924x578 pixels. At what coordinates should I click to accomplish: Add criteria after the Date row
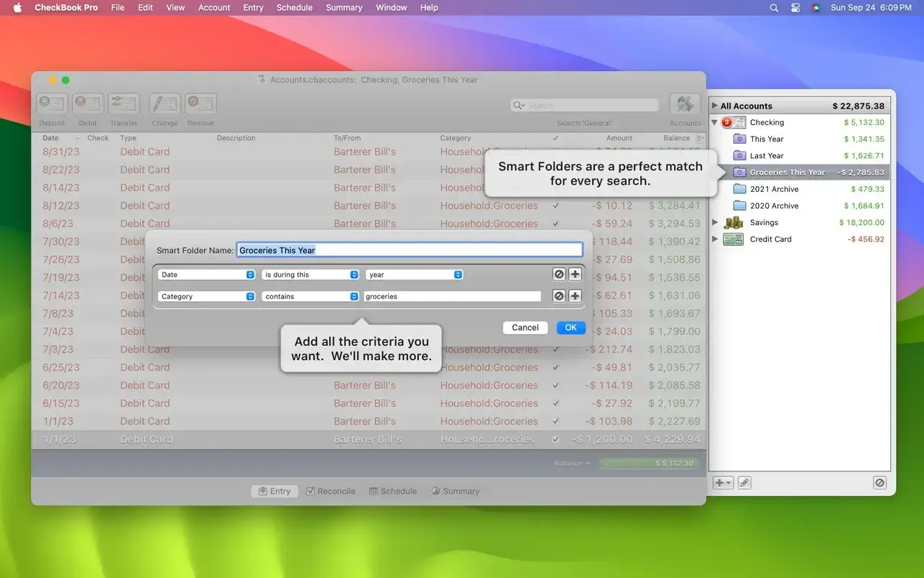tap(575, 275)
